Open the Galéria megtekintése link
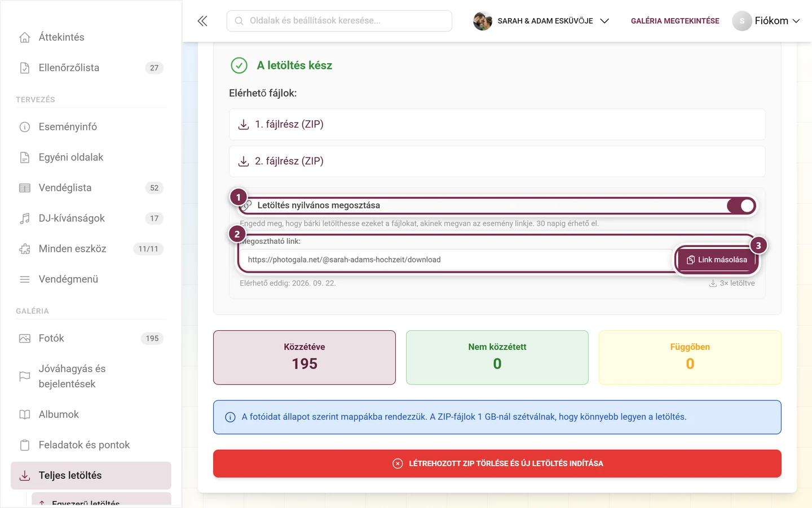 coord(675,21)
